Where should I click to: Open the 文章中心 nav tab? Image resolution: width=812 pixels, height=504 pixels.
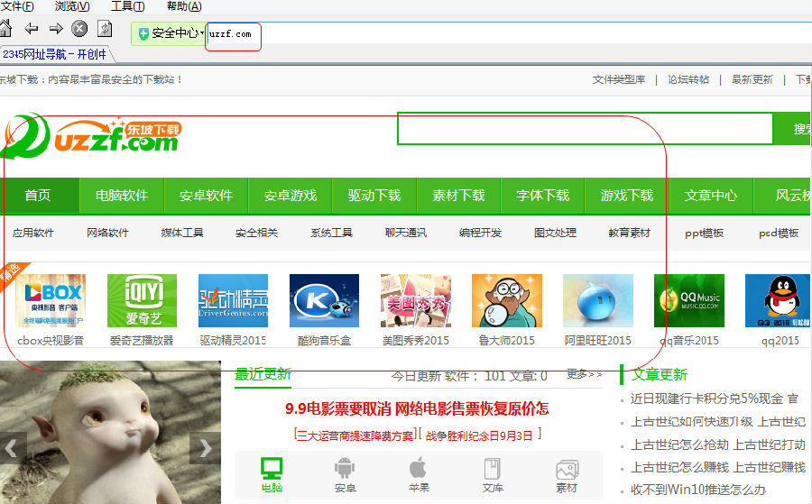click(x=711, y=196)
